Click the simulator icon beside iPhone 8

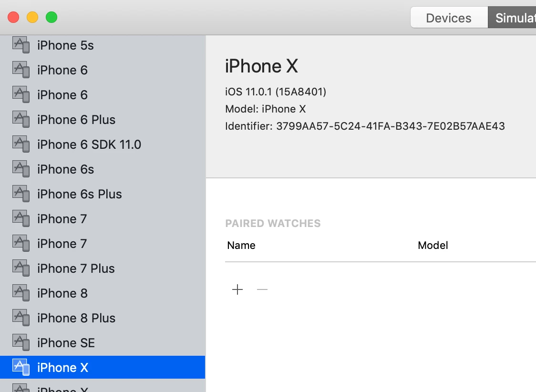tap(21, 293)
